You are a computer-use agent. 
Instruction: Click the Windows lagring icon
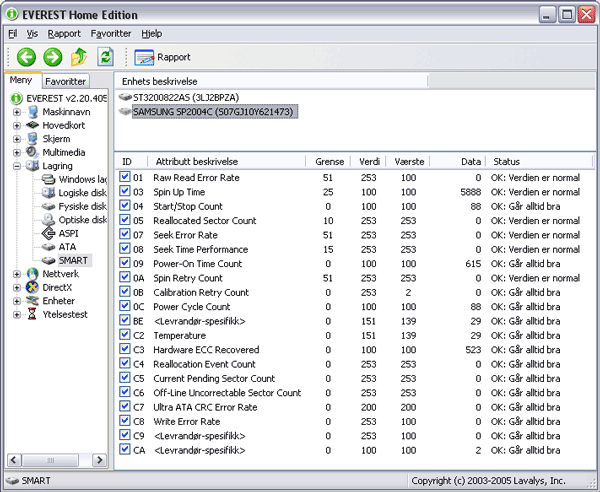click(49, 179)
